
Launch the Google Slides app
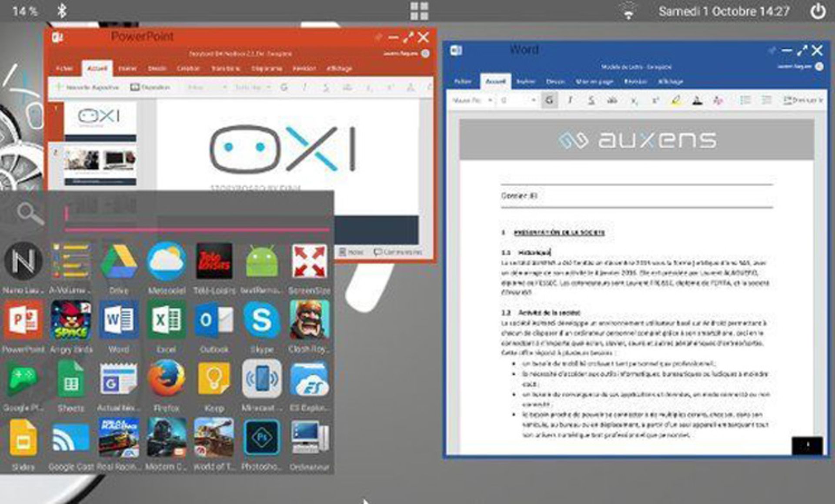tap(23, 437)
